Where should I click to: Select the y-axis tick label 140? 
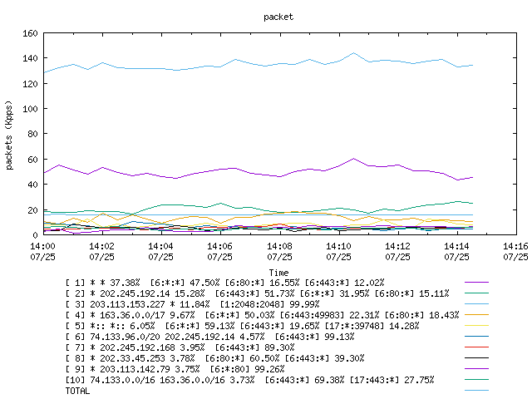[x=30, y=58]
